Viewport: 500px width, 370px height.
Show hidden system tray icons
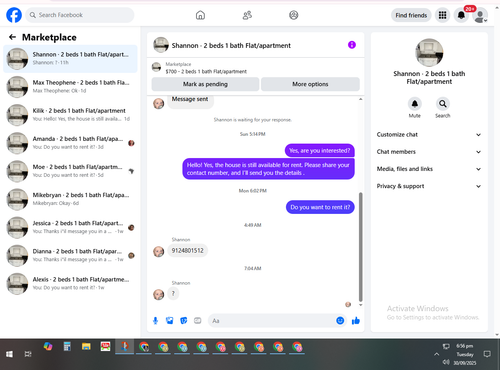point(436,354)
